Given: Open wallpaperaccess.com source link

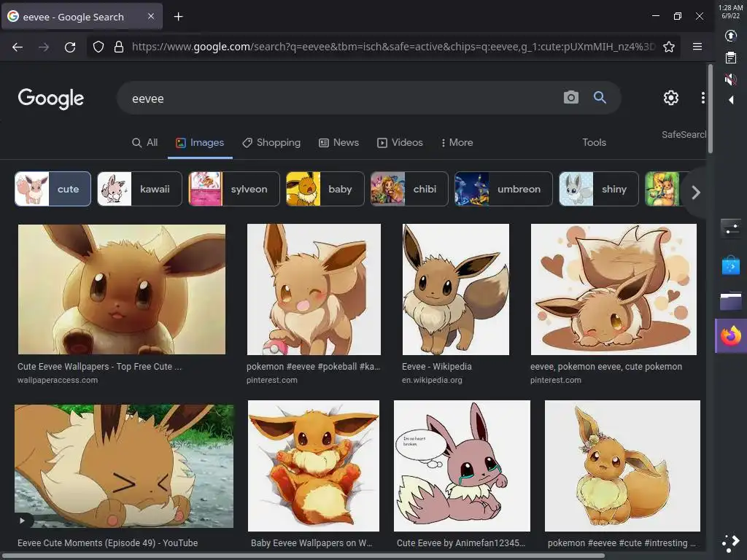Looking at the screenshot, I should pos(58,380).
